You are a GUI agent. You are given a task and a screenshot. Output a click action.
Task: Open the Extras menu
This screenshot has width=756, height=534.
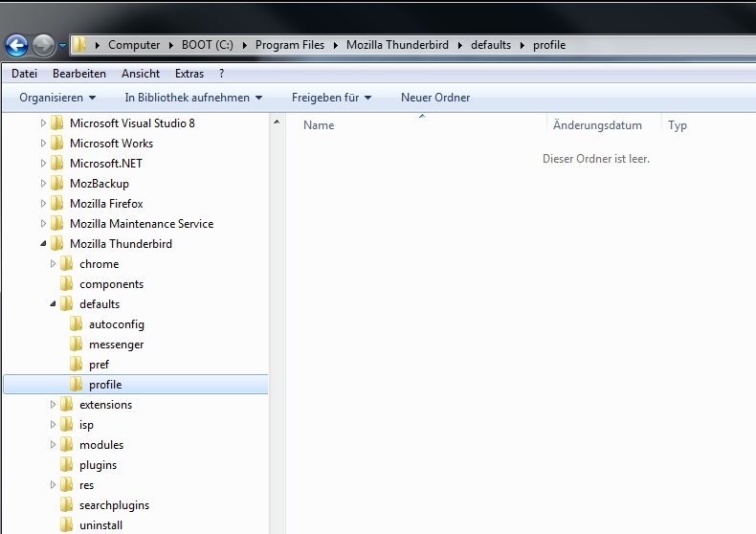tap(189, 74)
